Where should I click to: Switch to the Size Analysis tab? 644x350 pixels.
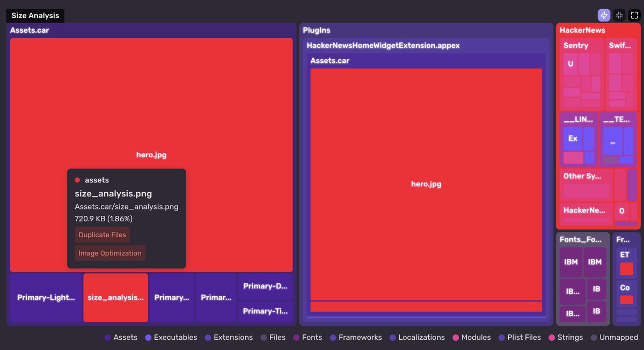35,15
